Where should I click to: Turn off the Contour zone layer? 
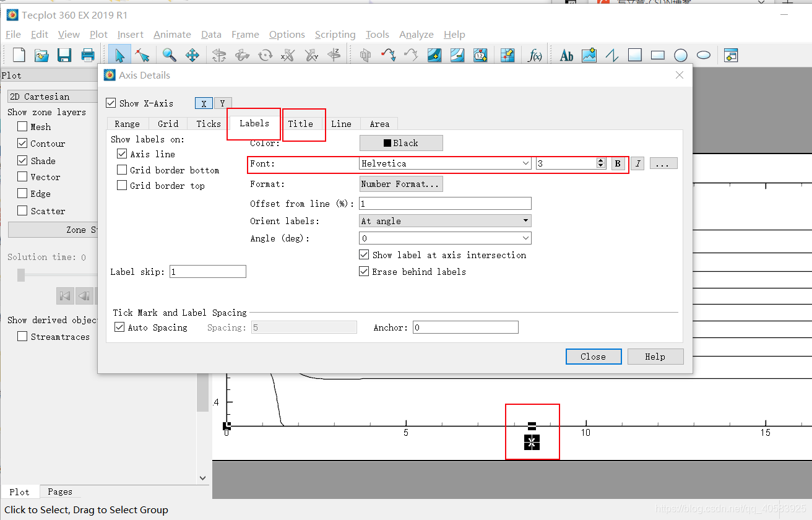tap(22, 143)
